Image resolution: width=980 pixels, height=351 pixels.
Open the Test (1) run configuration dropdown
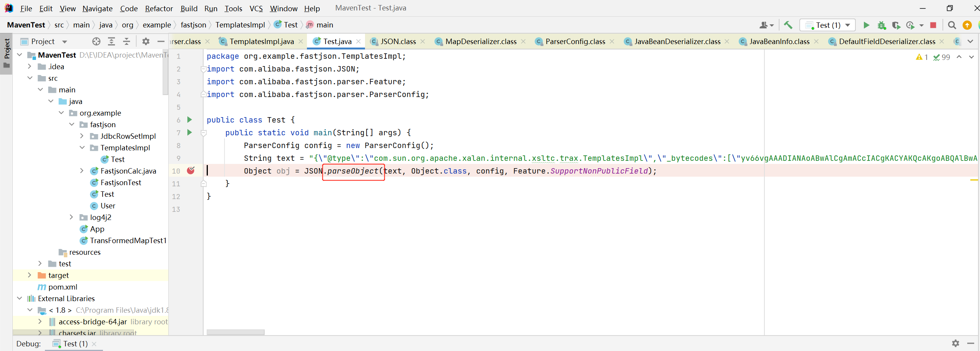coord(828,25)
